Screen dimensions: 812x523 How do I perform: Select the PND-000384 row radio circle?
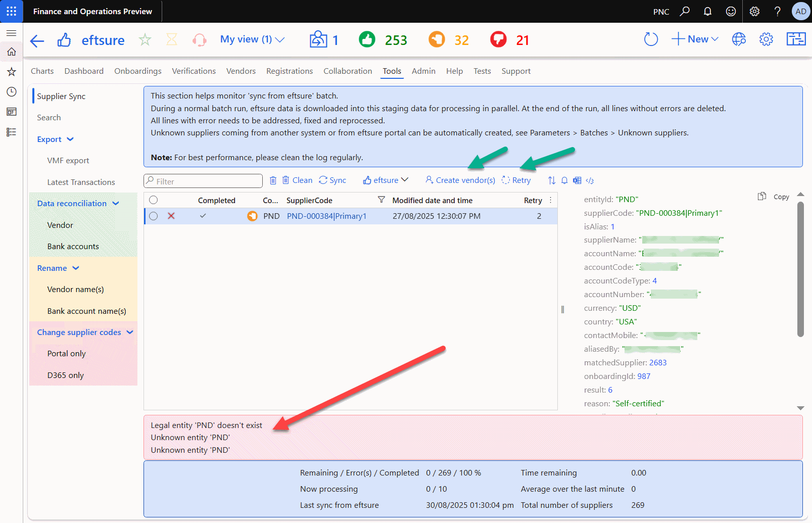pos(154,216)
